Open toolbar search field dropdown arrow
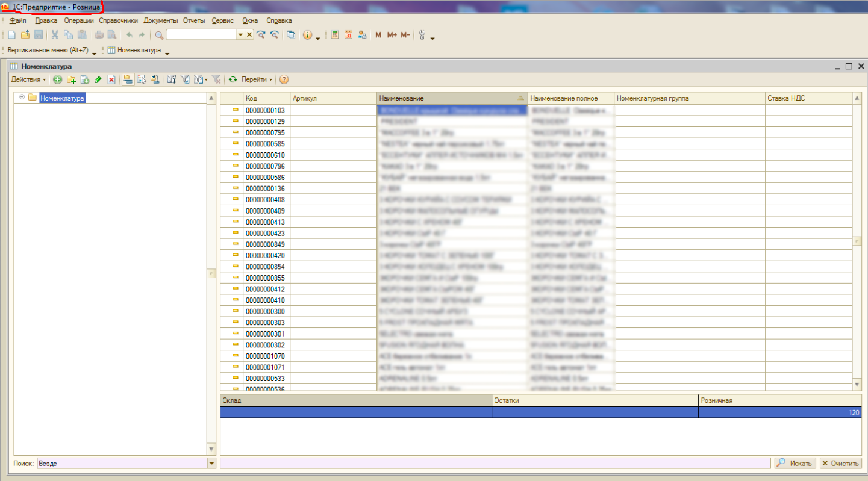 coord(241,35)
